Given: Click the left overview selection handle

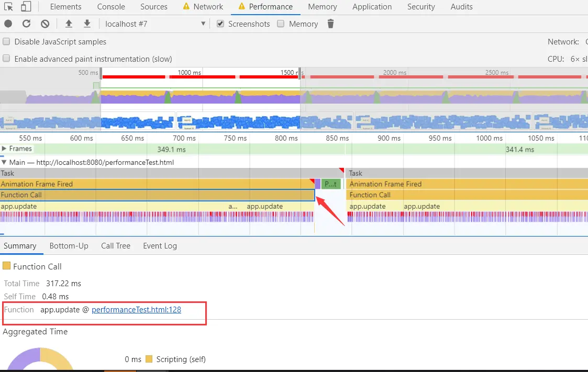Looking at the screenshot, I should point(101,73).
